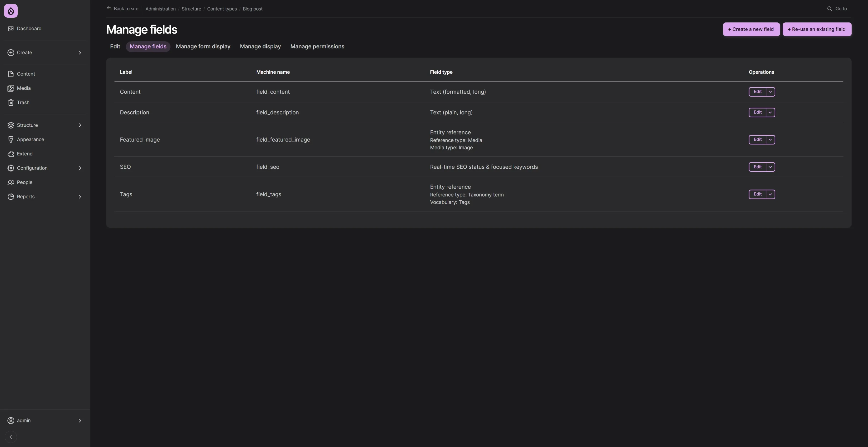
Task: Open Appearance in the sidebar
Action: point(30,139)
